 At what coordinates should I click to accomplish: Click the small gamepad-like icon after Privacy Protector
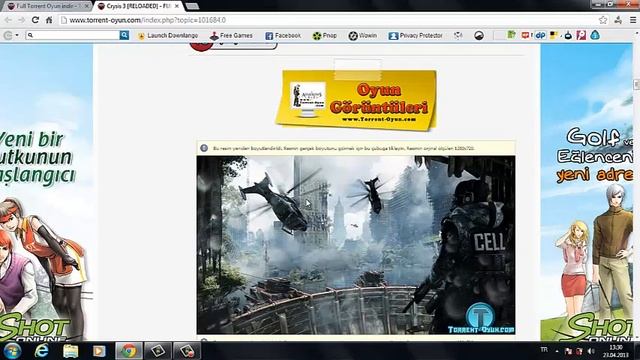point(458,36)
